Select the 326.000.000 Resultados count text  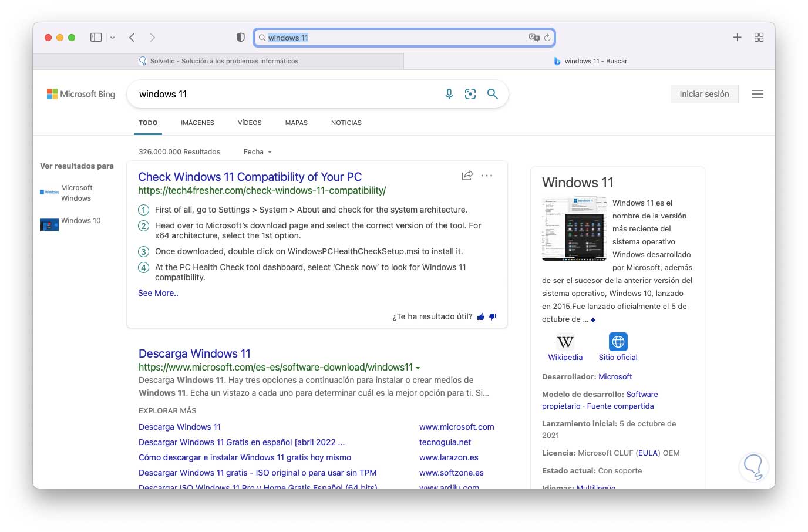point(179,152)
